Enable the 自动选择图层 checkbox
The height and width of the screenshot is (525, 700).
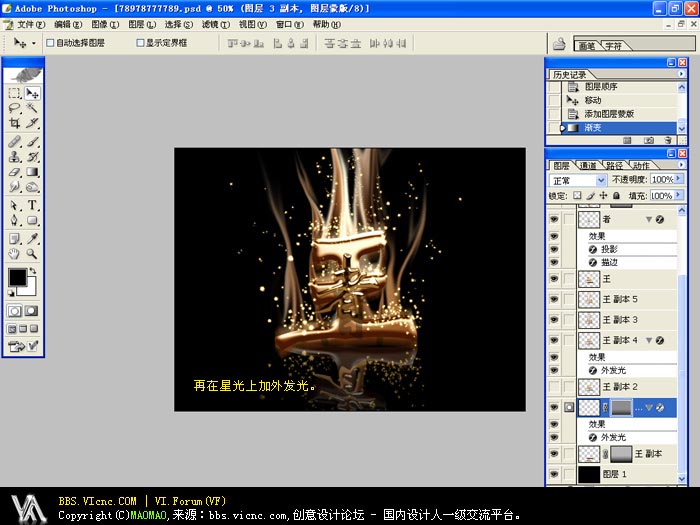click(50, 43)
